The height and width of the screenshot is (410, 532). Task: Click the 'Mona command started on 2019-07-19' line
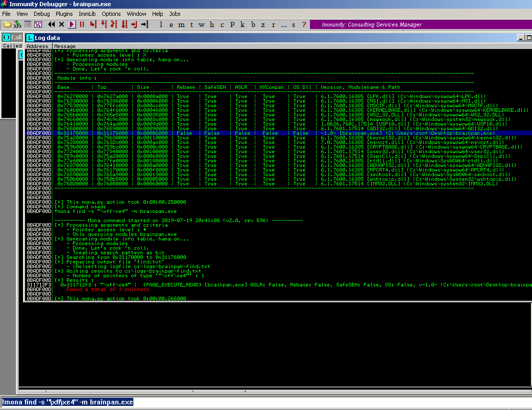[x=178, y=221]
